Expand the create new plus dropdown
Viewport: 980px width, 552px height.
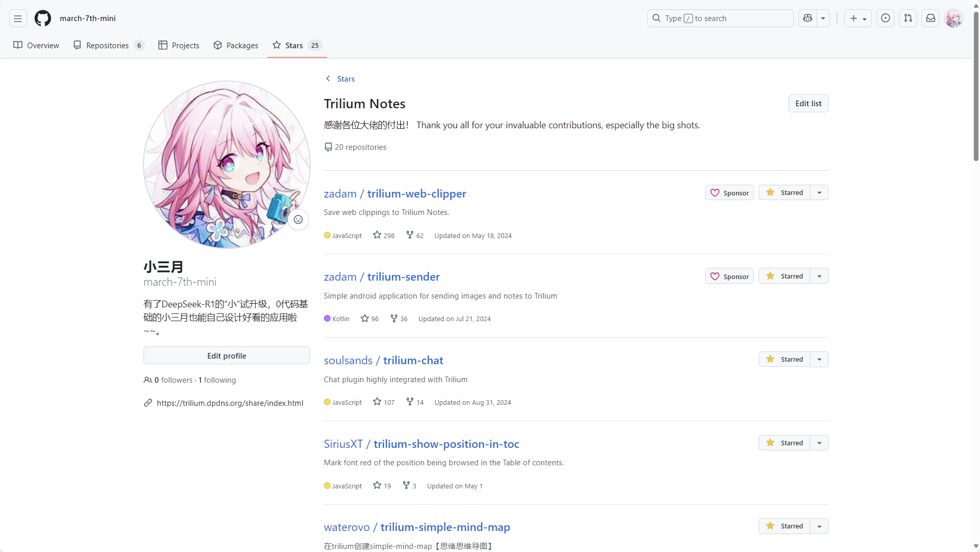tap(857, 18)
